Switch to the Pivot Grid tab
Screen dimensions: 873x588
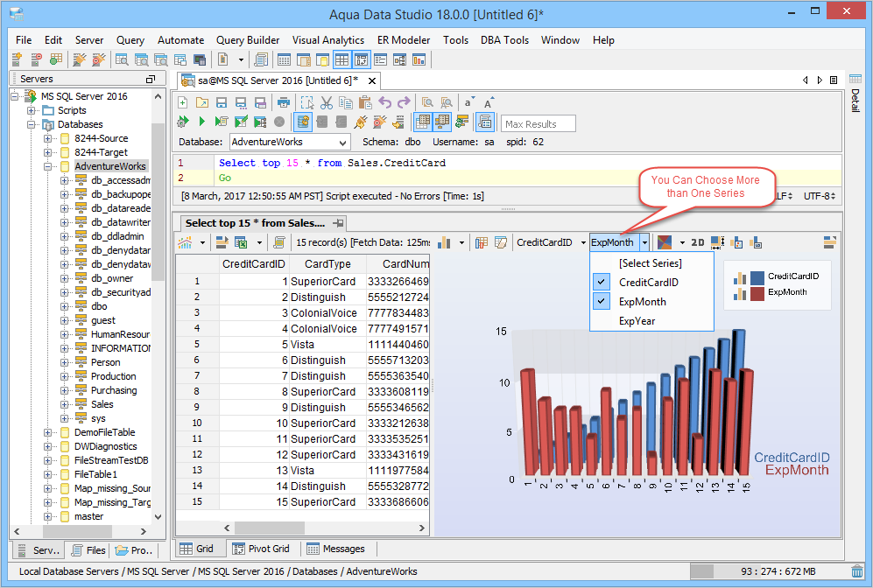[x=259, y=549]
